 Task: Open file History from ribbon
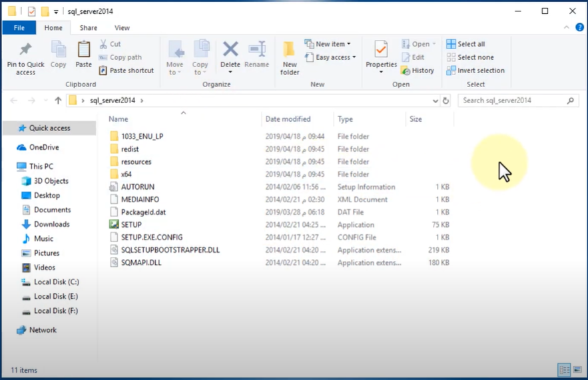[418, 71]
